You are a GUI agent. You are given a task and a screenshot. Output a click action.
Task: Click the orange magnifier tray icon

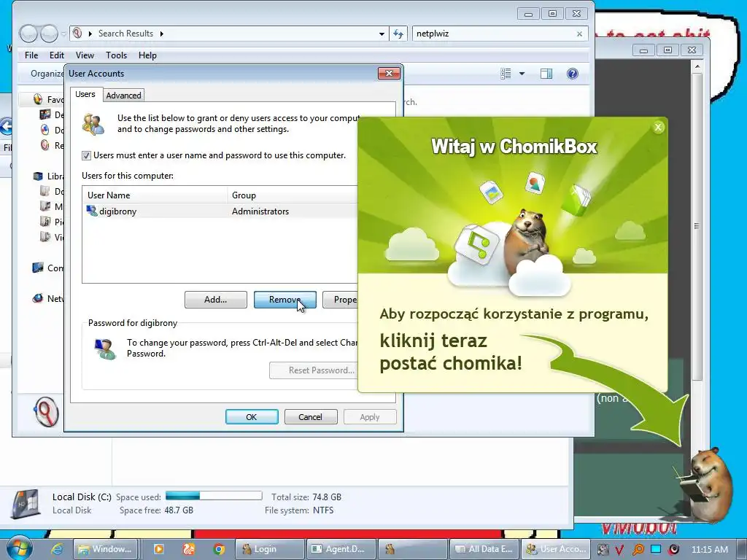638,550
